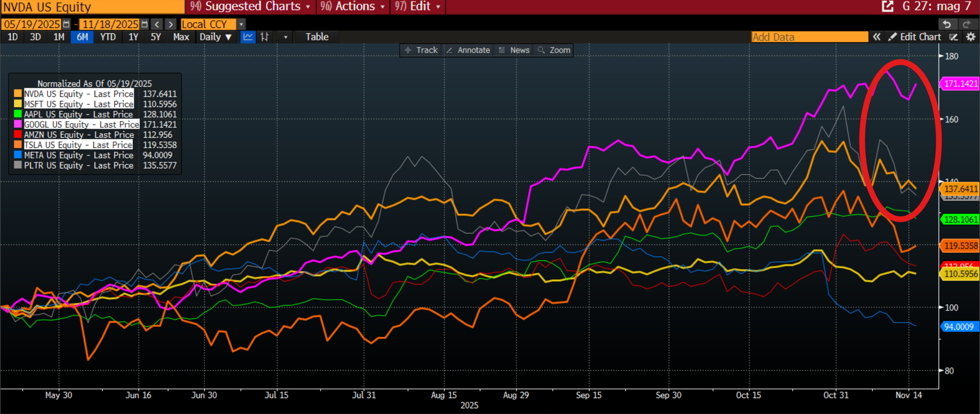Open the Daily periodicity dropdown
The image size is (980, 414).
point(215,37)
